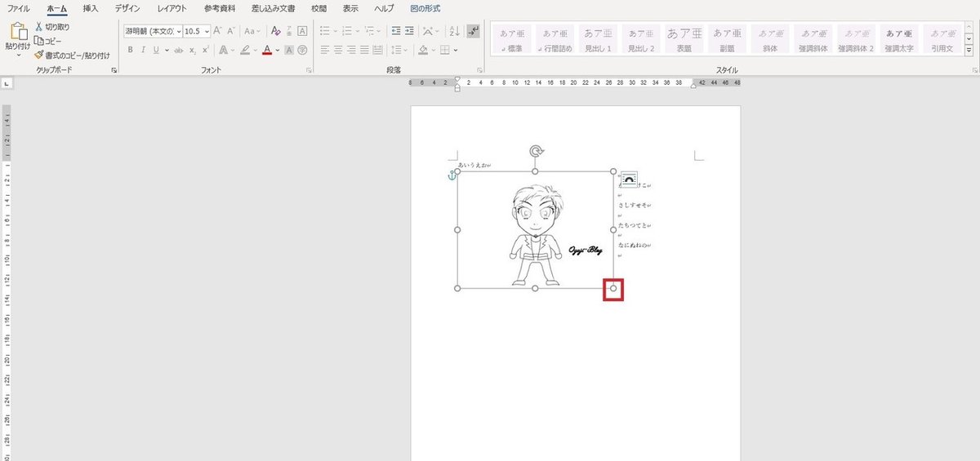The width and height of the screenshot is (980, 461).
Task: Expand the highlight color dropdown arrow
Action: (256, 50)
